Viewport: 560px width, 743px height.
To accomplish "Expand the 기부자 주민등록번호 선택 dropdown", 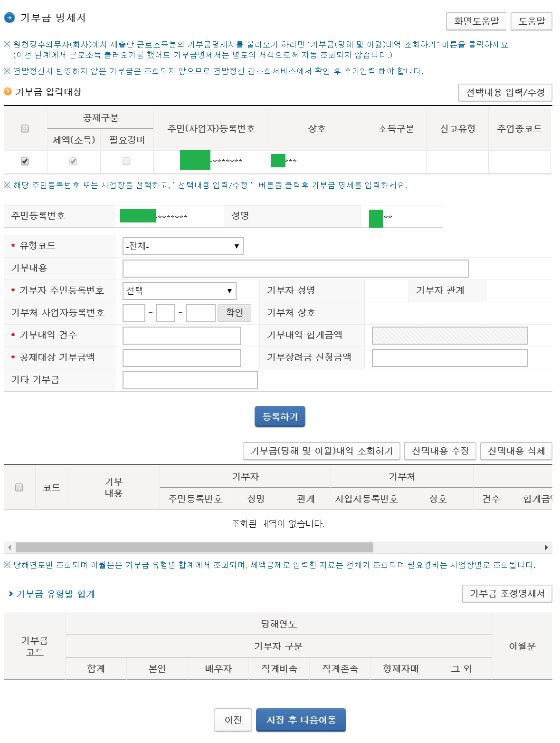I will pos(179,291).
